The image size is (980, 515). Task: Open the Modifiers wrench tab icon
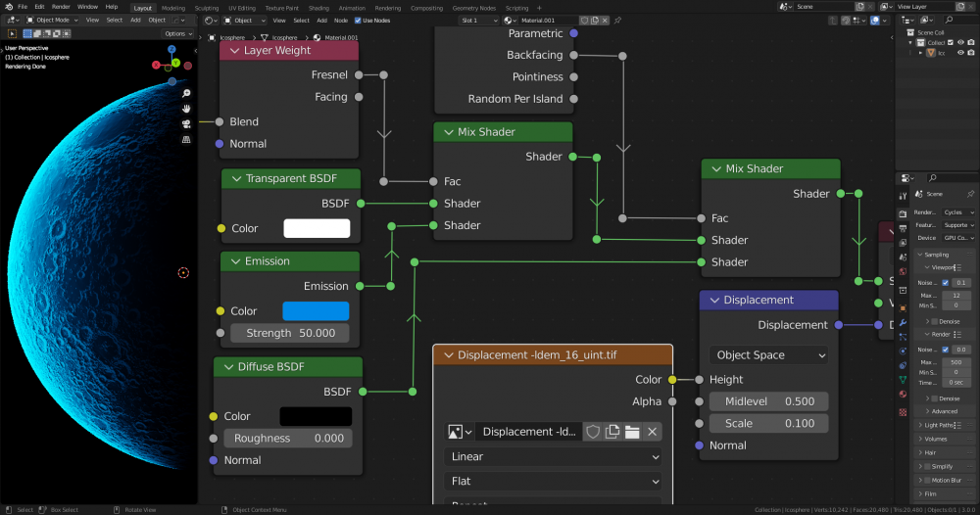pos(903,323)
